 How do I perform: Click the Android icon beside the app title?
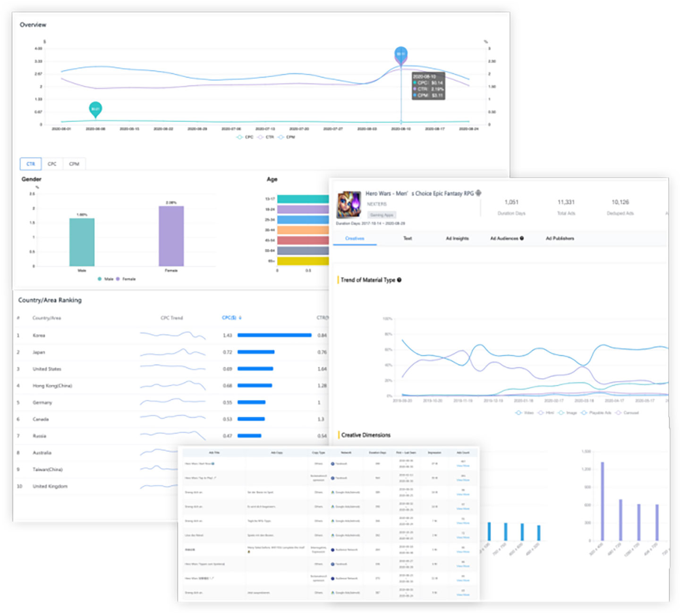point(478,193)
